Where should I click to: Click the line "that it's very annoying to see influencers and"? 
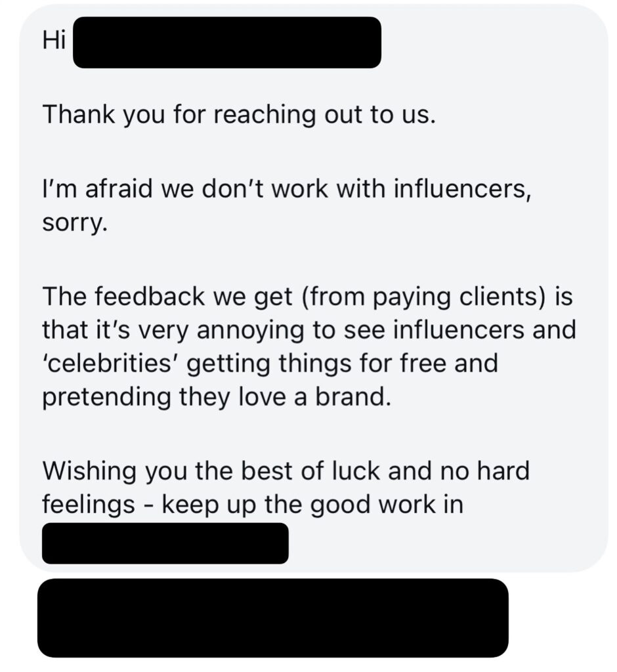coord(308,328)
